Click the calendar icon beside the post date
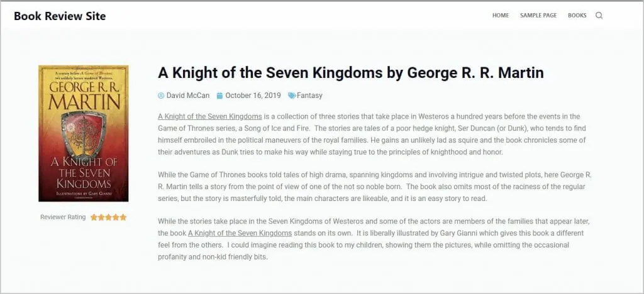 (219, 95)
